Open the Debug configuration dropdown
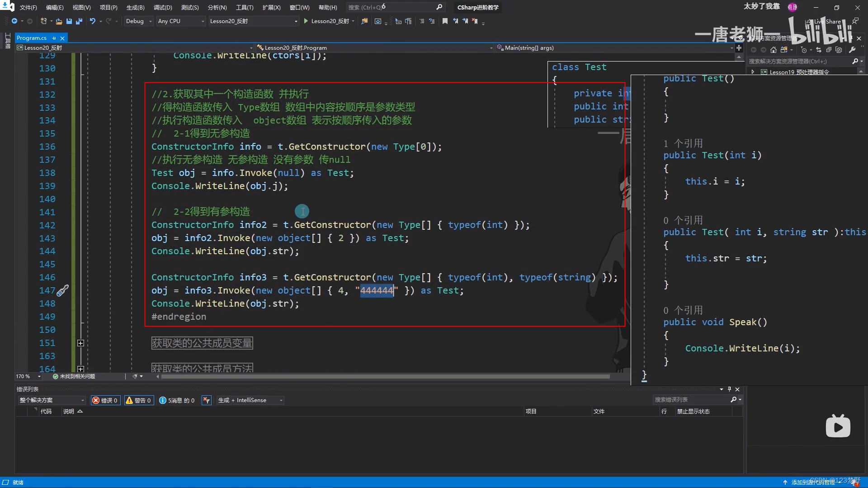This screenshot has width=868, height=488. [139, 21]
